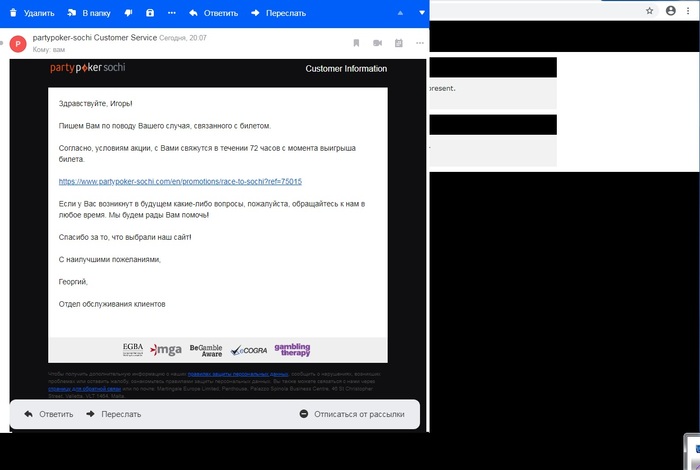Click the calendar icon in message header
The image size is (700, 470).
[x=399, y=43]
